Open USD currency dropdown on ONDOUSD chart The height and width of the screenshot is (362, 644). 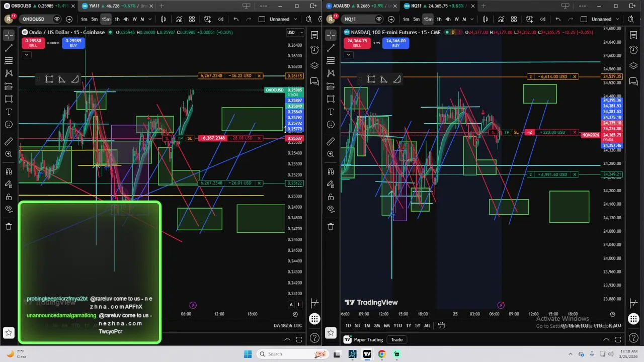click(x=294, y=32)
